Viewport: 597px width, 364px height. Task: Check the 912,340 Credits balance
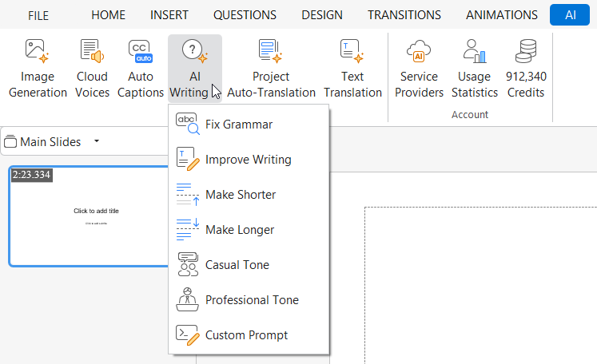click(x=525, y=69)
